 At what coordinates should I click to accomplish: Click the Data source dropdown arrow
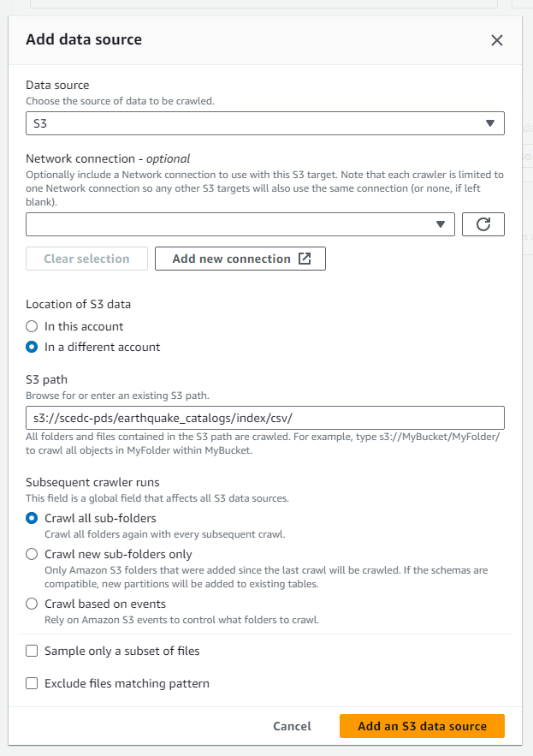coord(490,123)
